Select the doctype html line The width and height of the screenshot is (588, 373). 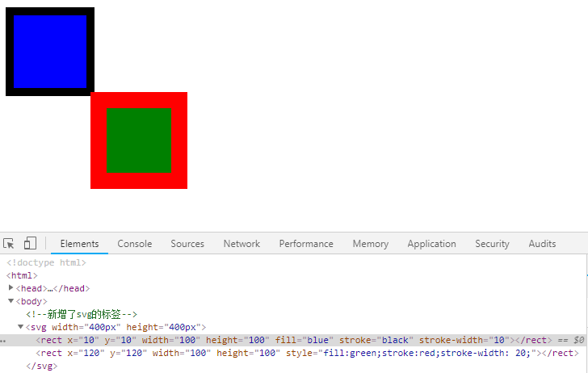[x=46, y=262]
